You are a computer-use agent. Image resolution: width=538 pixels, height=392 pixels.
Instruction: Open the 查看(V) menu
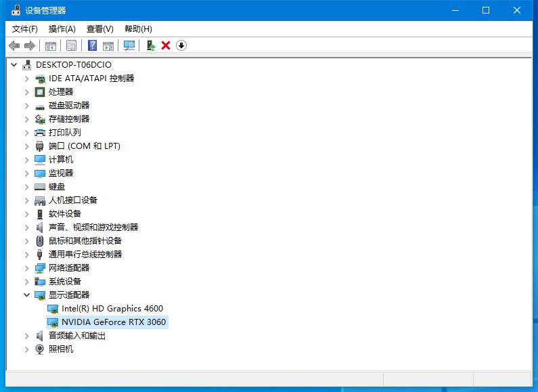point(99,29)
